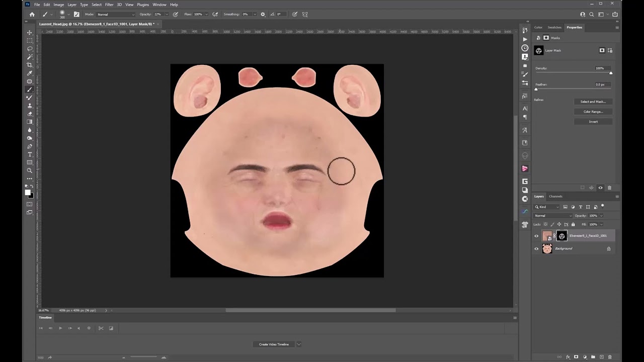Open the Image menu
Image resolution: width=644 pixels, height=362 pixels.
tap(59, 5)
